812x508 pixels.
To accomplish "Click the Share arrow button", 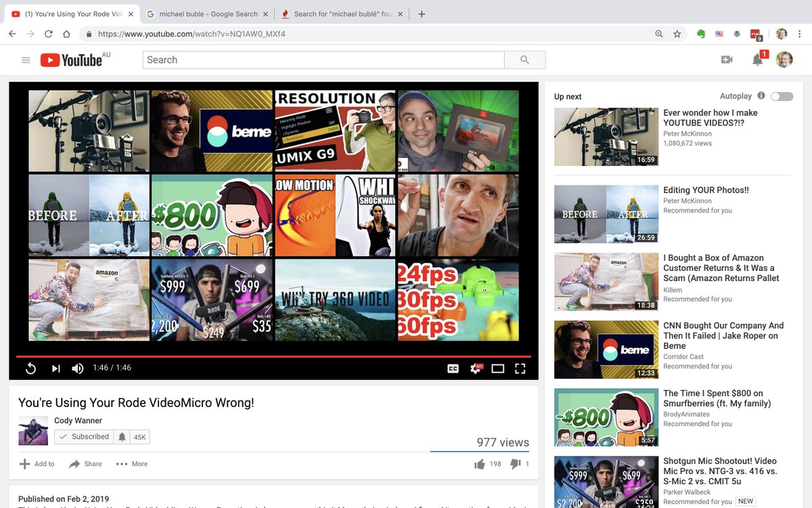I will click(85, 464).
